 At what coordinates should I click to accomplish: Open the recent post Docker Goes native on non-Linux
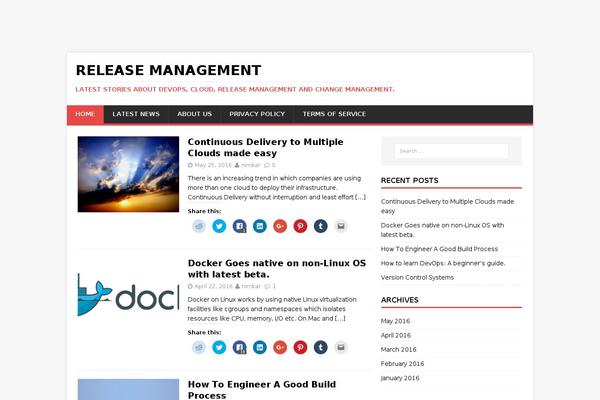tap(442, 230)
